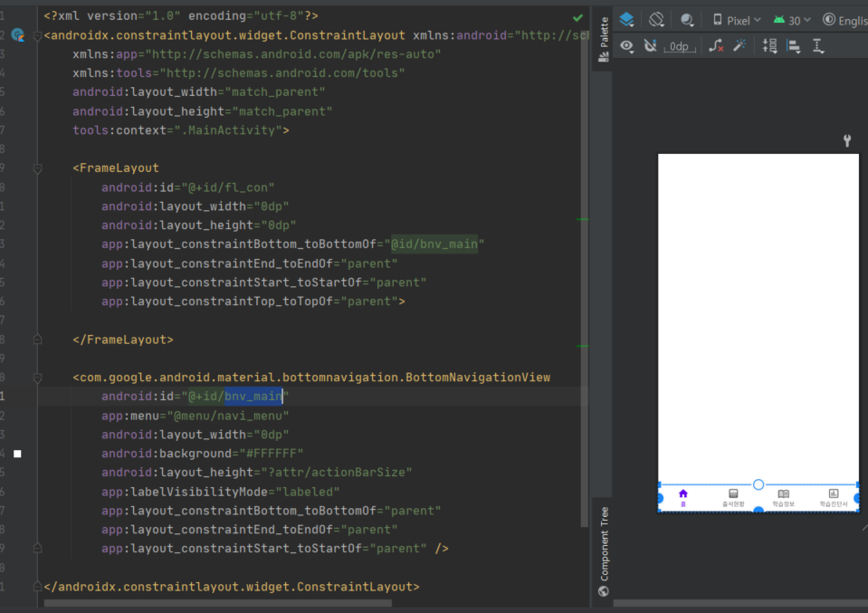Screen dimensions: 868x613
Task: Click the fold marker at </FrameLayout>
Action: point(38,340)
